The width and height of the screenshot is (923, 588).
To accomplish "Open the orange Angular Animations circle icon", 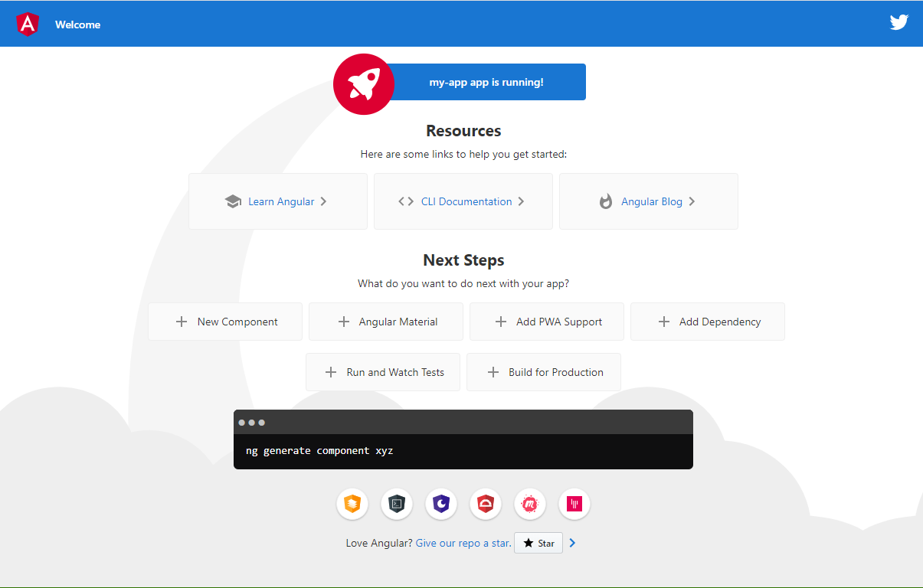I will click(x=352, y=504).
